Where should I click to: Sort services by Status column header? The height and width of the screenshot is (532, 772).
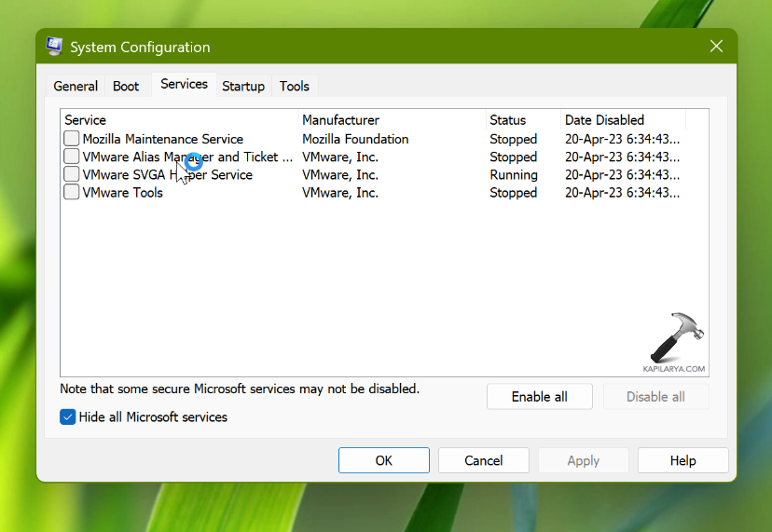coord(522,120)
